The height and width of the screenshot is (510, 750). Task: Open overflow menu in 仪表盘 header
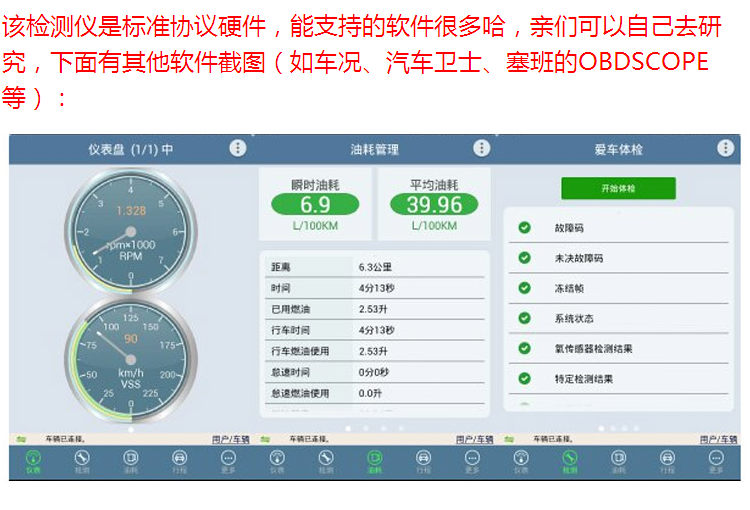point(238,148)
